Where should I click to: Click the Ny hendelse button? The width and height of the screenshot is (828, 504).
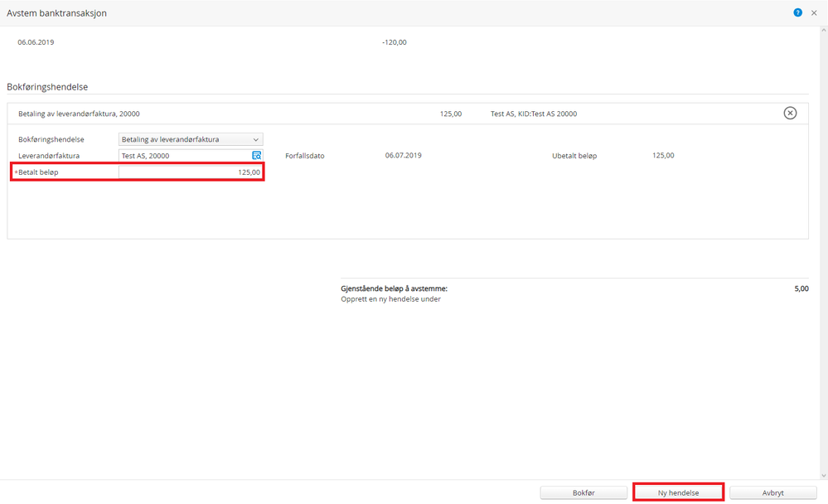[x=678, y=493]
